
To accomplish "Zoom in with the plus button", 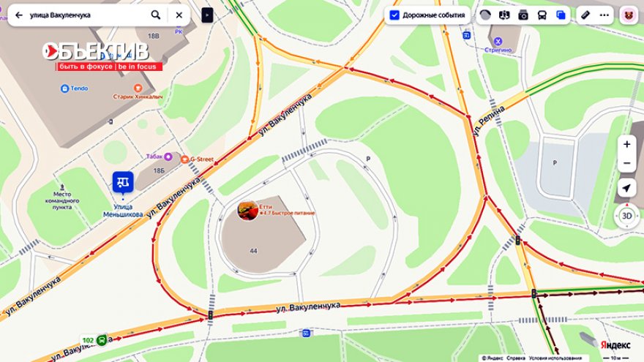I will tap(626, 145).
